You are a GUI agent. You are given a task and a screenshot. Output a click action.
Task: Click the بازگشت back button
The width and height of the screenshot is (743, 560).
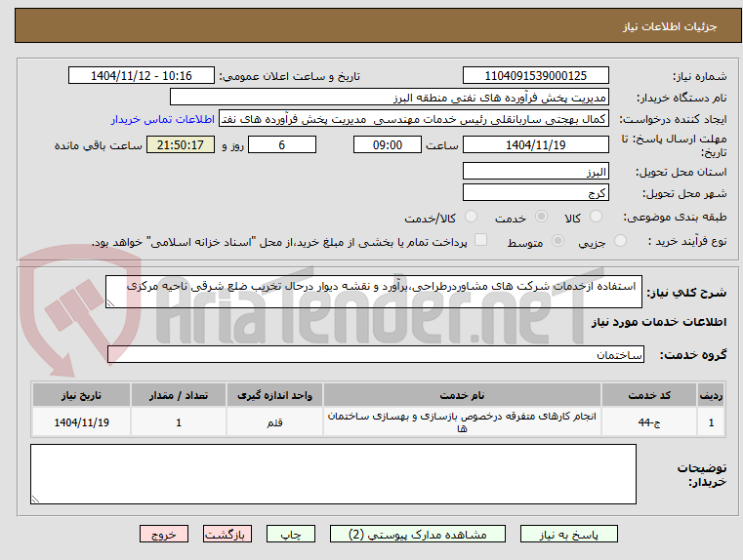[227, 534]
